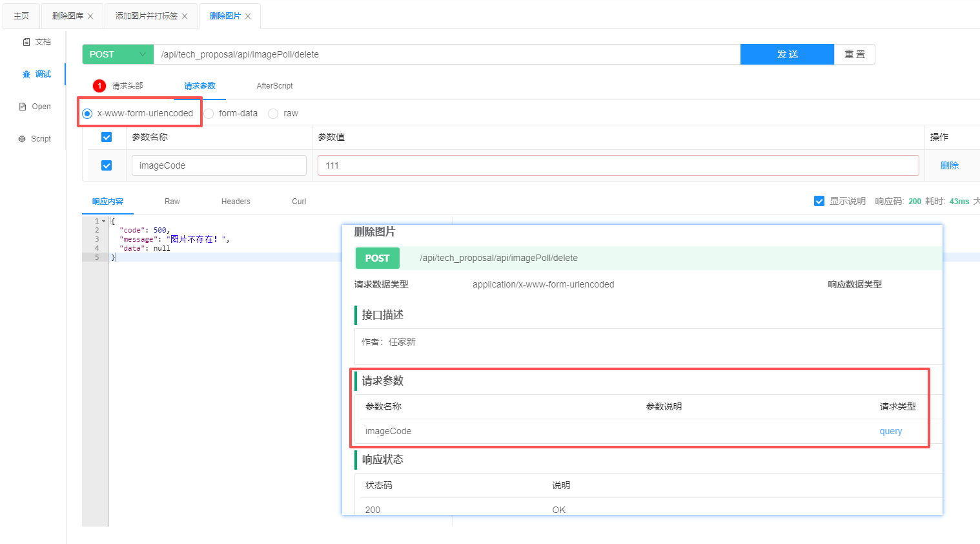Click the parameter value field containing 111
This screenshot has height=544, width=980.
pyautogui.click(x=618, y=165)
